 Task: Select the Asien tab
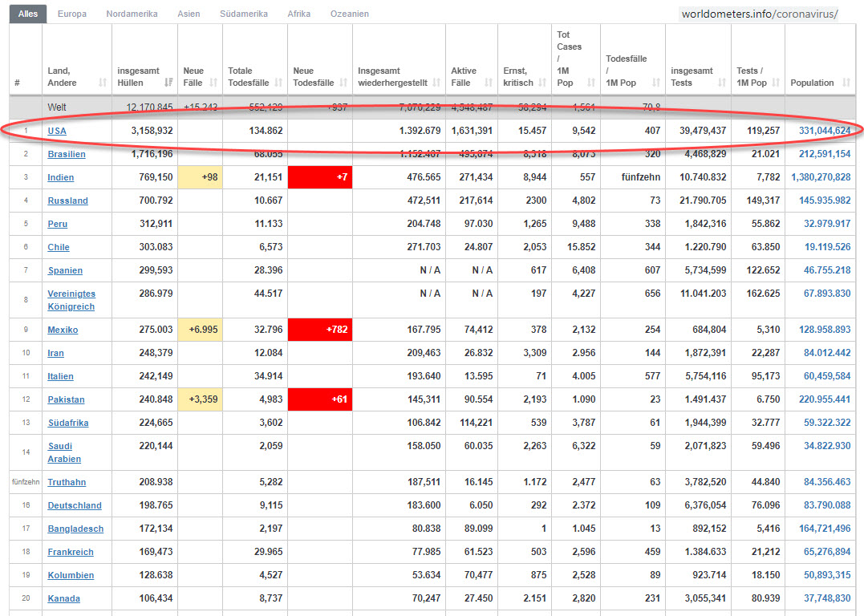[x=189, y=14]
